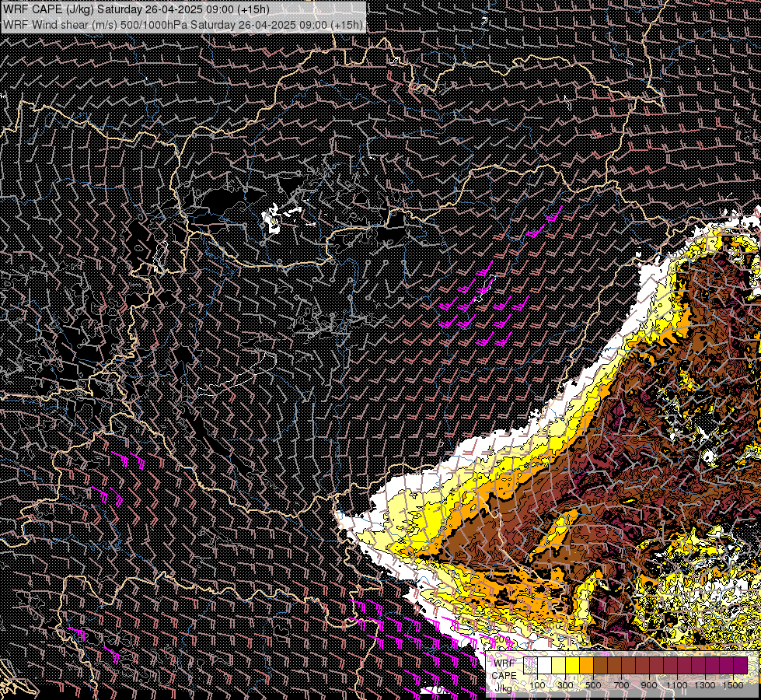Pick the bright yellow legend swatch at 300
The image size is (761, 700).
pos(573,665)
